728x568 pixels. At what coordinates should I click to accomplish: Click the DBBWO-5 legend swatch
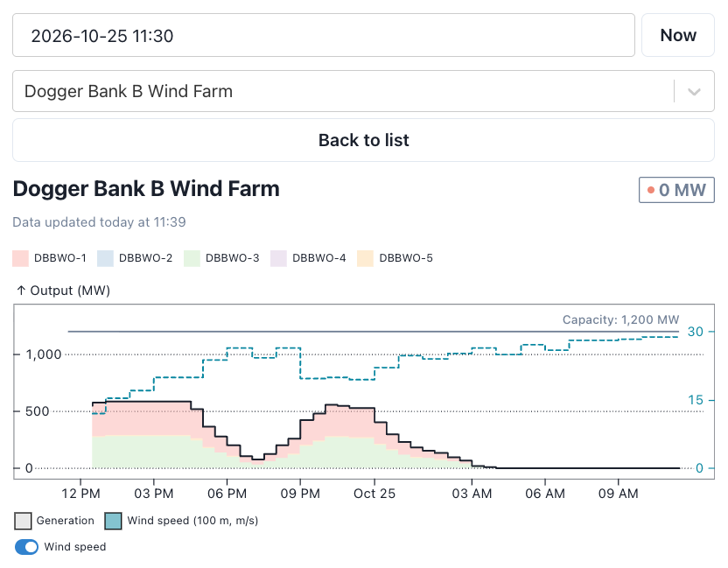366,258
